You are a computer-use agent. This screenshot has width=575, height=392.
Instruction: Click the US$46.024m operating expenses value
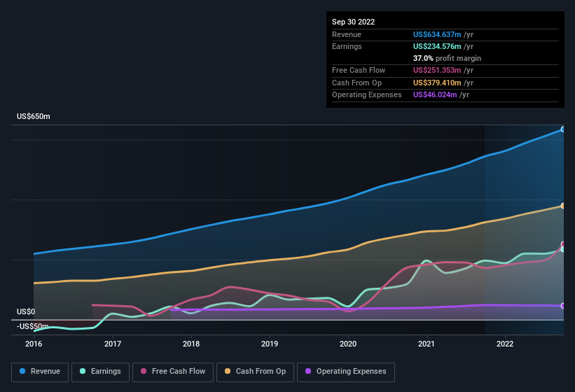coord(435,95)
